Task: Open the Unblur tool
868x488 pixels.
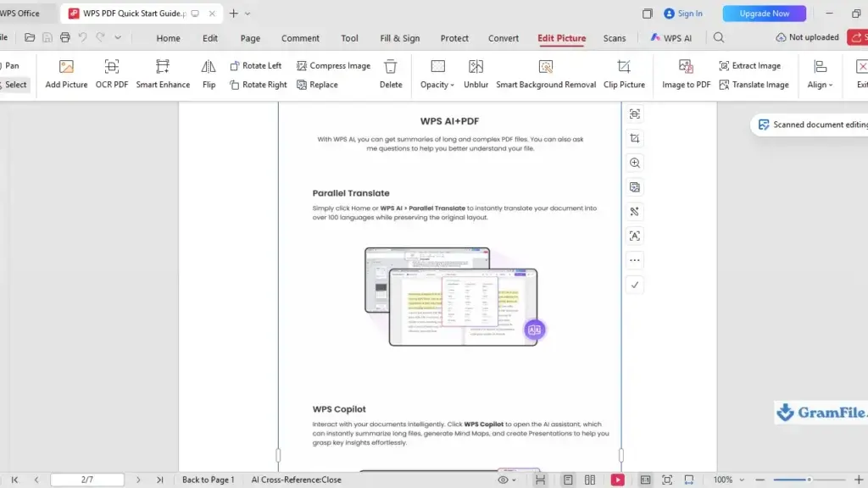Action: pyautogui.click(x=476, y=75)
